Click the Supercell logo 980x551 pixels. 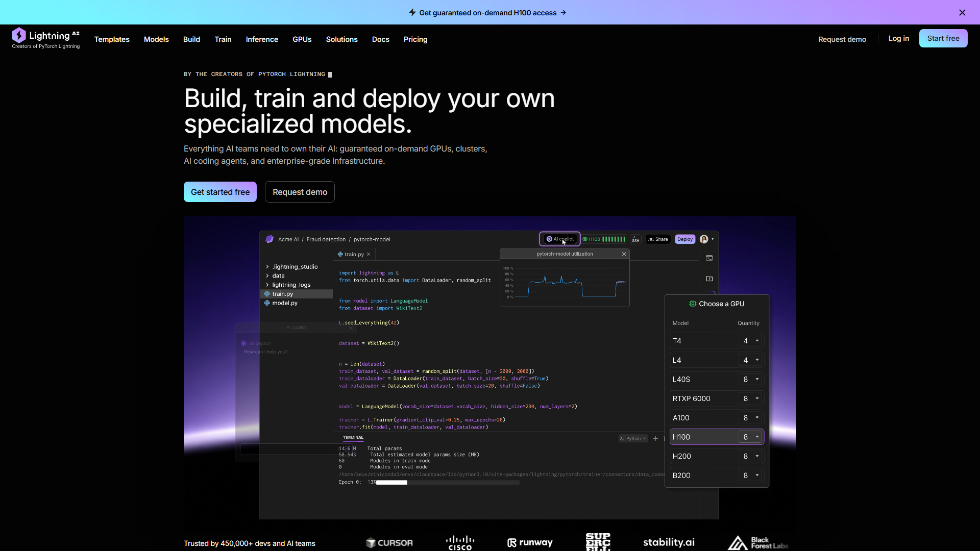[x=598, y=542]
